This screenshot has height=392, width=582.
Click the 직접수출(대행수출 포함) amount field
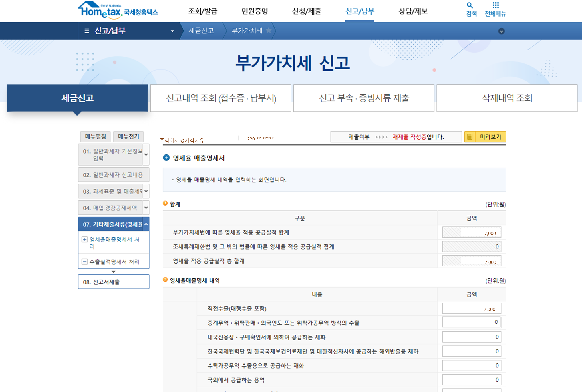[471, 309]
